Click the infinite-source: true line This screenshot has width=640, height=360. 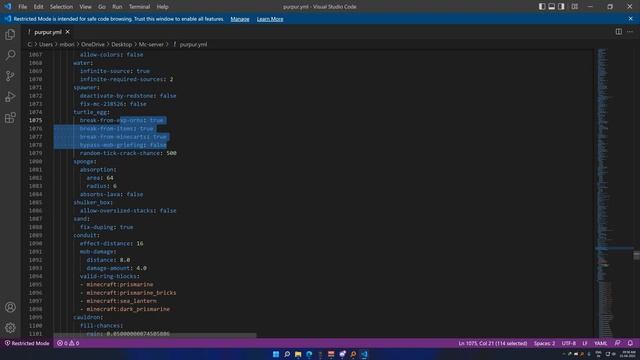coord(115,71)
